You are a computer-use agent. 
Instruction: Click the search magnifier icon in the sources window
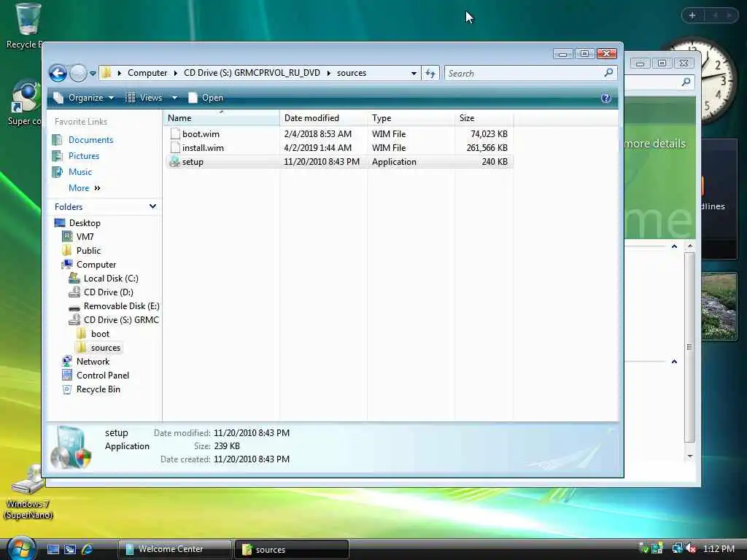click(608, 73)
